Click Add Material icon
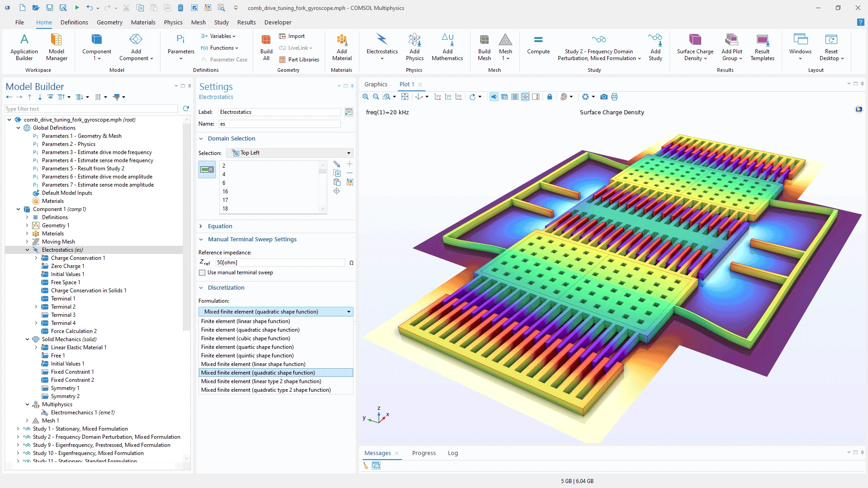 tap(342, 47)
